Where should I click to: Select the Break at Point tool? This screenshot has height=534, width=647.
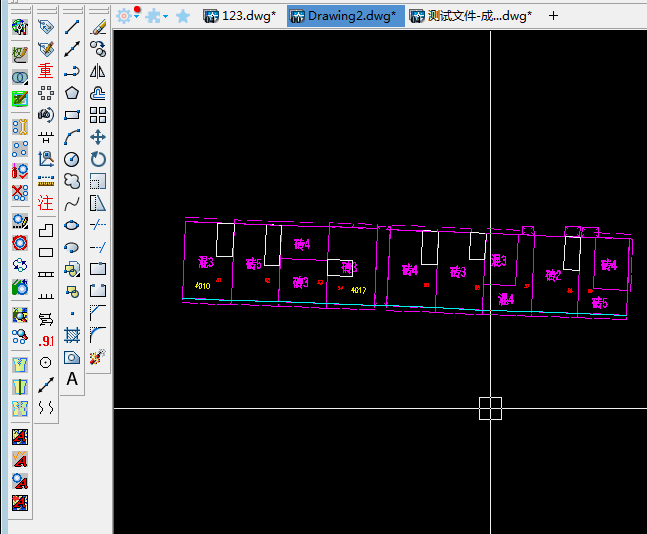pyautogui.click(x=98, y=269)
